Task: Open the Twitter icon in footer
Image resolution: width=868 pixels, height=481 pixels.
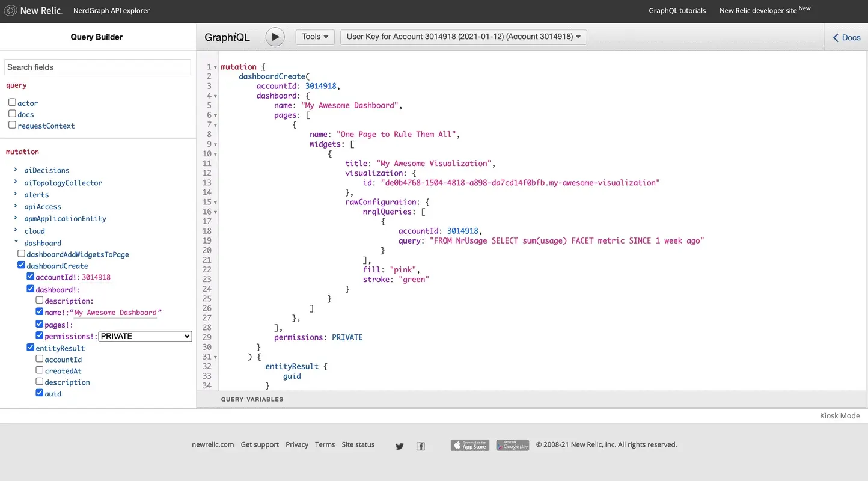Action: 399,446
